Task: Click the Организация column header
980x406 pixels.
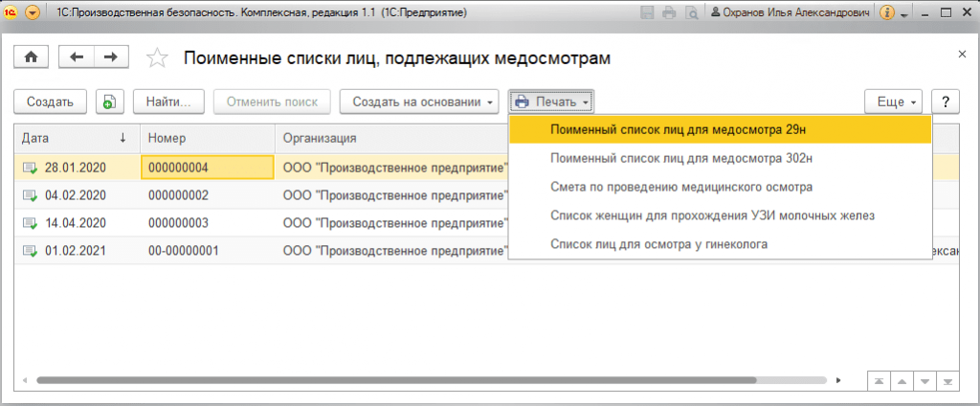Action: point(392,138)
